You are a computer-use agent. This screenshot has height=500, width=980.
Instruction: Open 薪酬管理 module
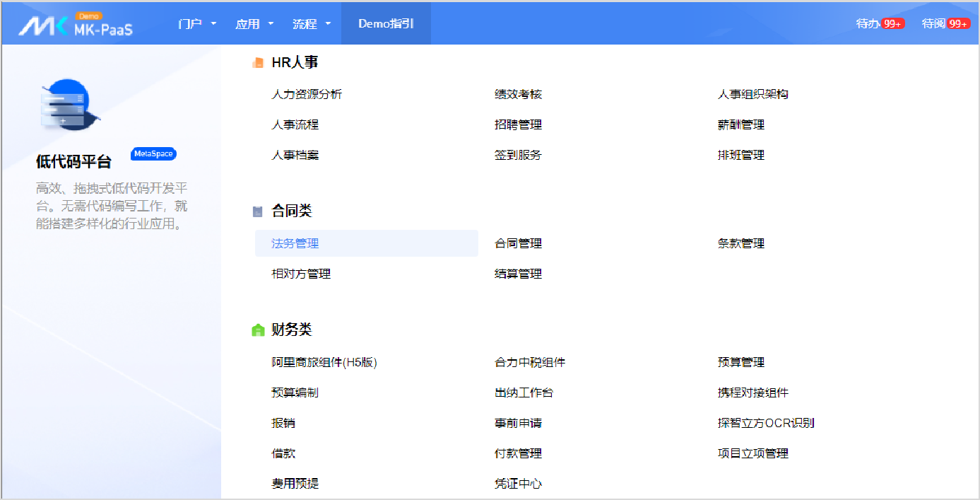[740, 124]
